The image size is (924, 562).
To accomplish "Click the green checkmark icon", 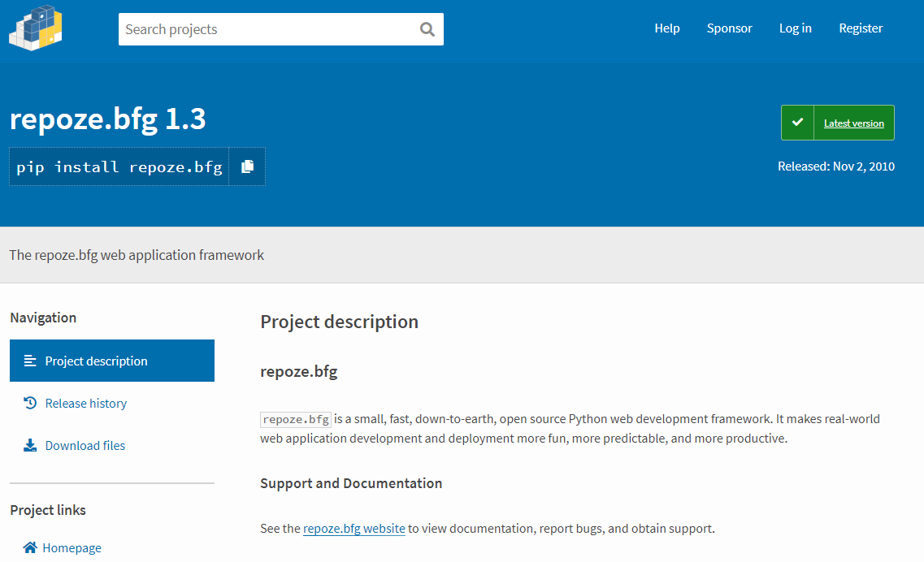I will click(797, 123).
